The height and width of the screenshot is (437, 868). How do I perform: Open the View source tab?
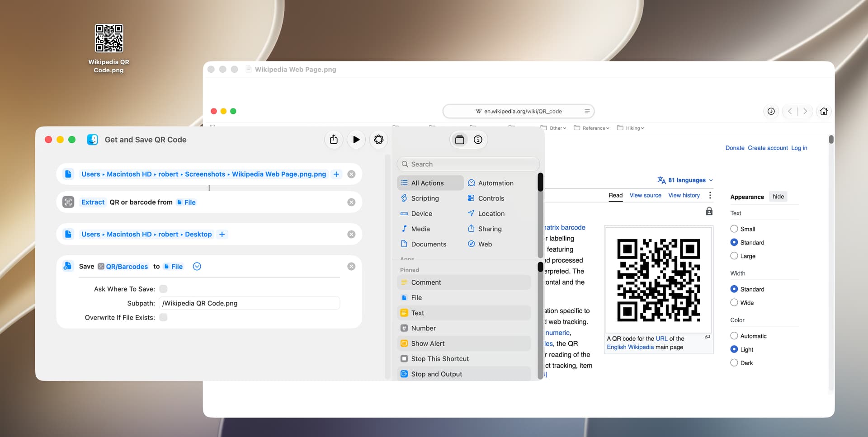645,196
